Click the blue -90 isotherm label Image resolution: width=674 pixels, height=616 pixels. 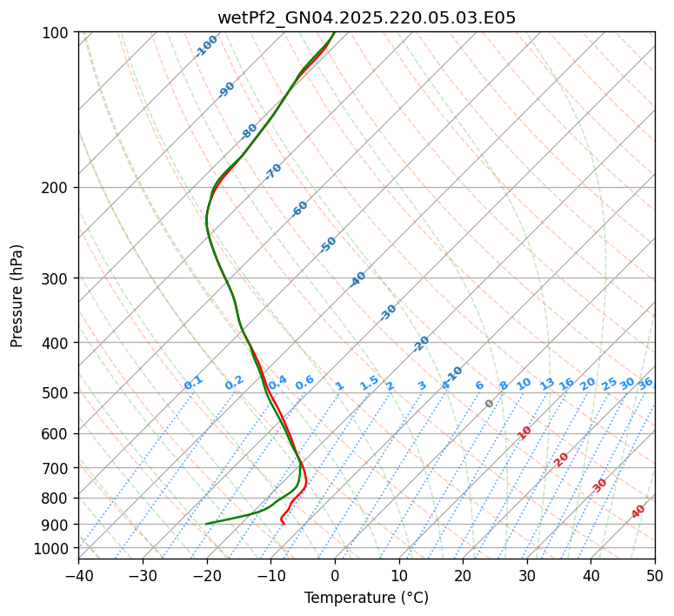point(225,90)
